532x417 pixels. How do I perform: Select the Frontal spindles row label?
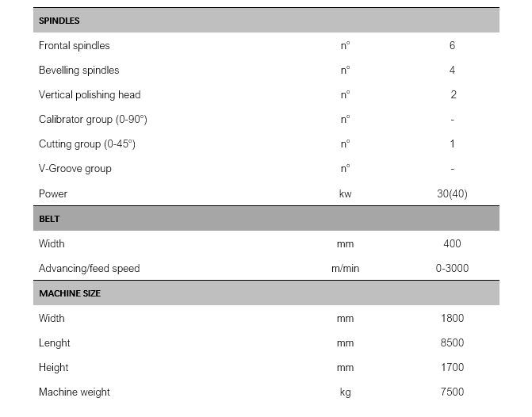tap(75, 45)
